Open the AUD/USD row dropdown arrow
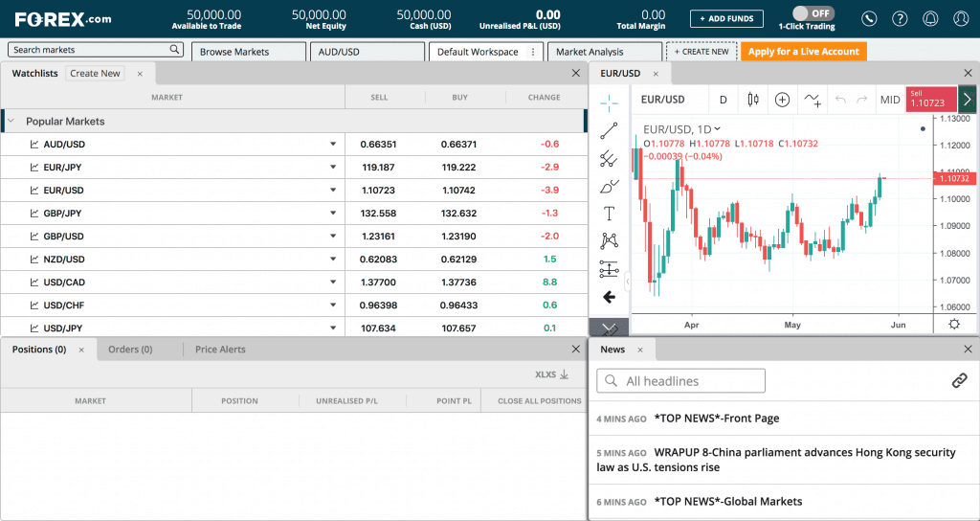980x521 pixels. click(333, 145)
